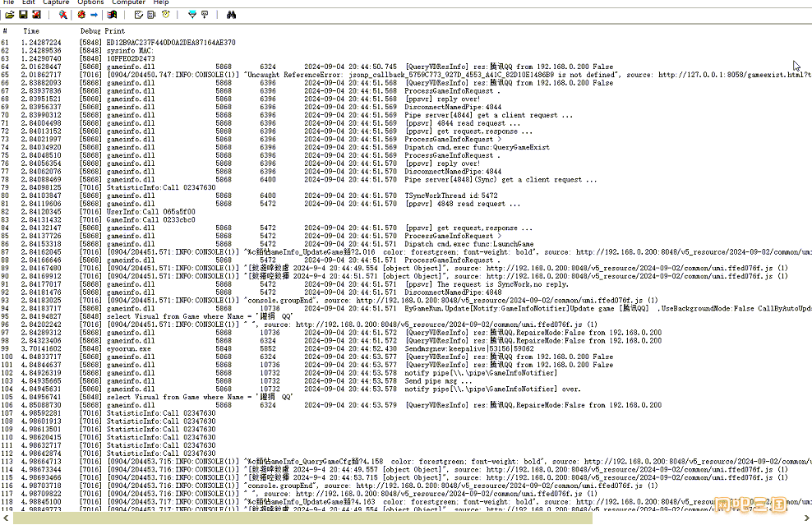The width and height of the screenshot is (812, 525).
Task: Enable pass-through with the blue arrow icon
Action: point(94,15)
